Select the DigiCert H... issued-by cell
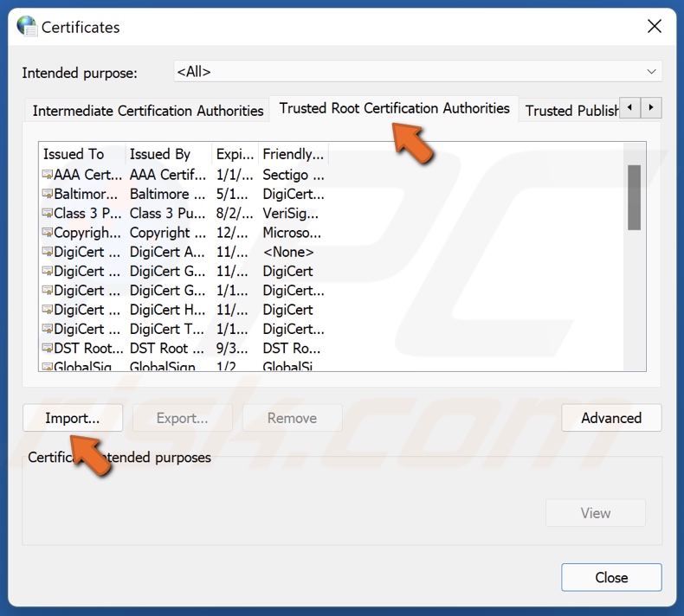Screen dimensions: 684x616 click(167, 310)
